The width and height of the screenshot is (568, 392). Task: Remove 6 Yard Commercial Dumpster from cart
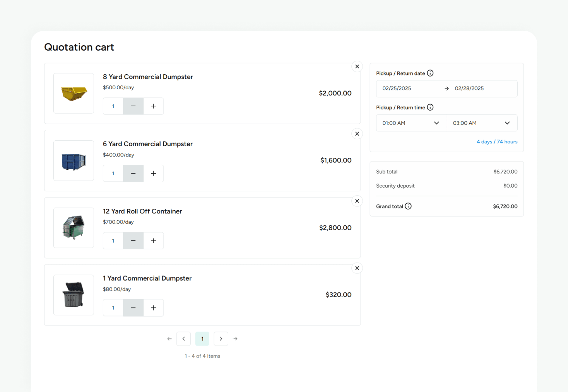click(x=357, y=134)
